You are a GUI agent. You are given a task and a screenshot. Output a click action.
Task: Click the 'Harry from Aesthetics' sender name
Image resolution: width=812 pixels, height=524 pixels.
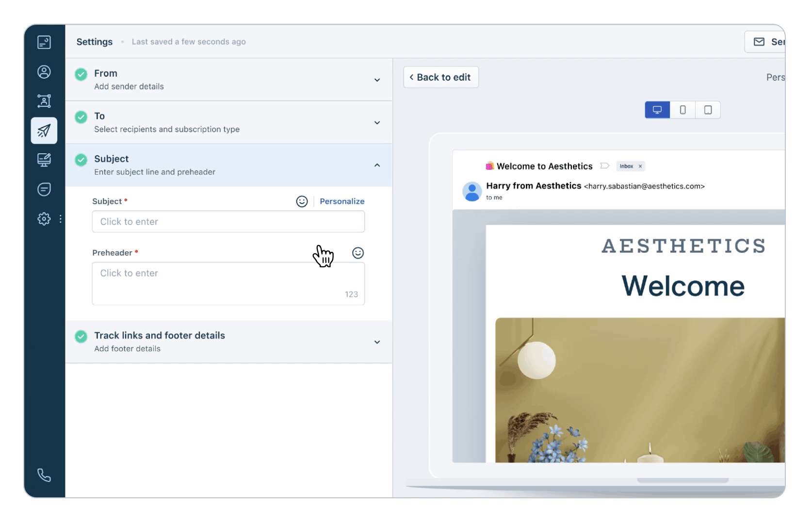534,186
